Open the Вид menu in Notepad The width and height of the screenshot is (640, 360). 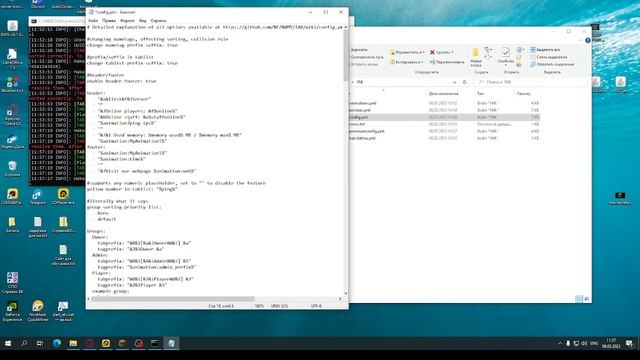(142, 20)
